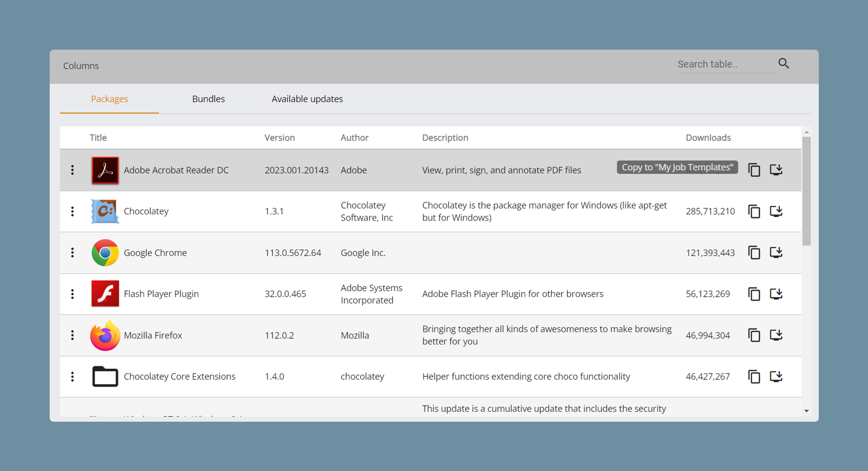868x471 pixels.
Task: Select the Chocolatey title text
Action: point(146,211)
